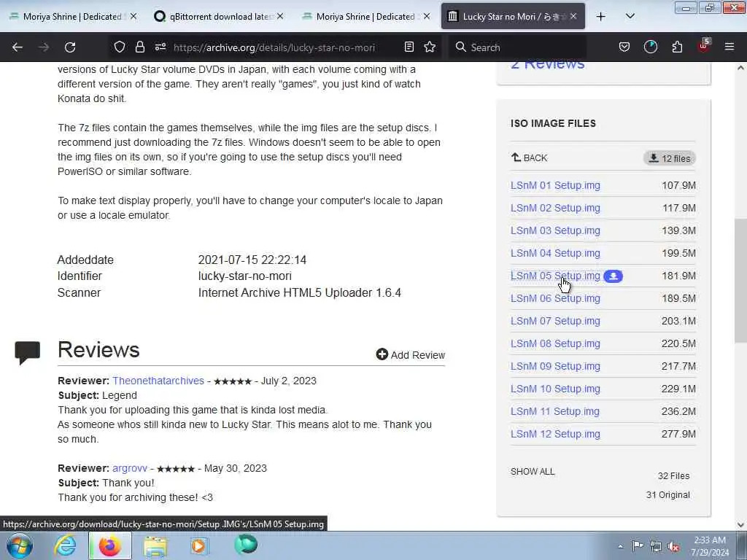Click the Add Review plus icon
747x560 pixels.
pyautogui.click(x=382, y=354)
